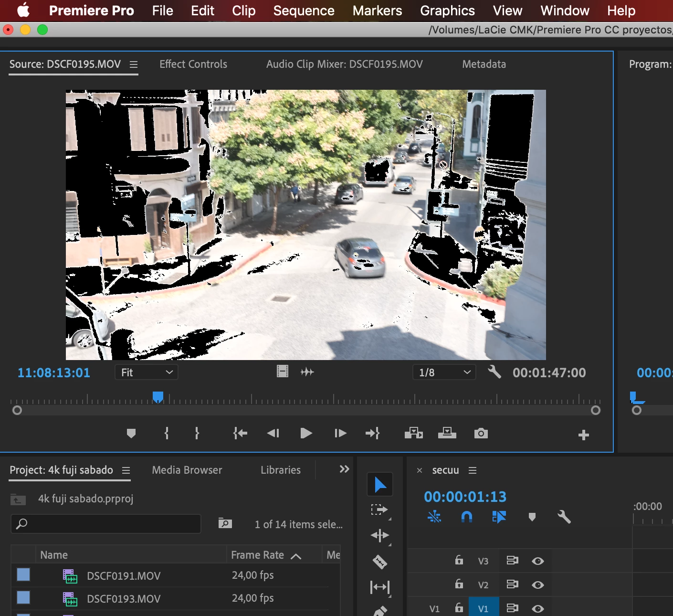Image resolution: width=673 pixels, height=616 pixels.
Task: Open Source panel hamburger menu
Action: 134,64
